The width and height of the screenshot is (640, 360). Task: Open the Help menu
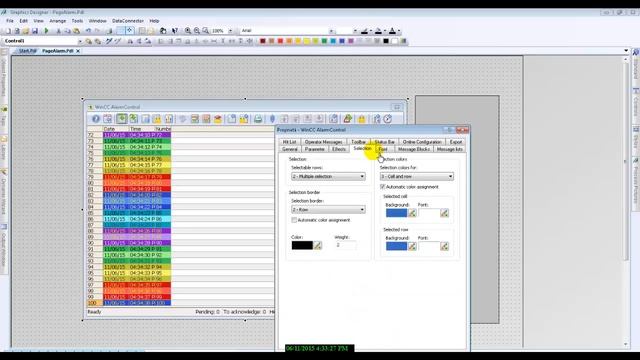[154, 21]
